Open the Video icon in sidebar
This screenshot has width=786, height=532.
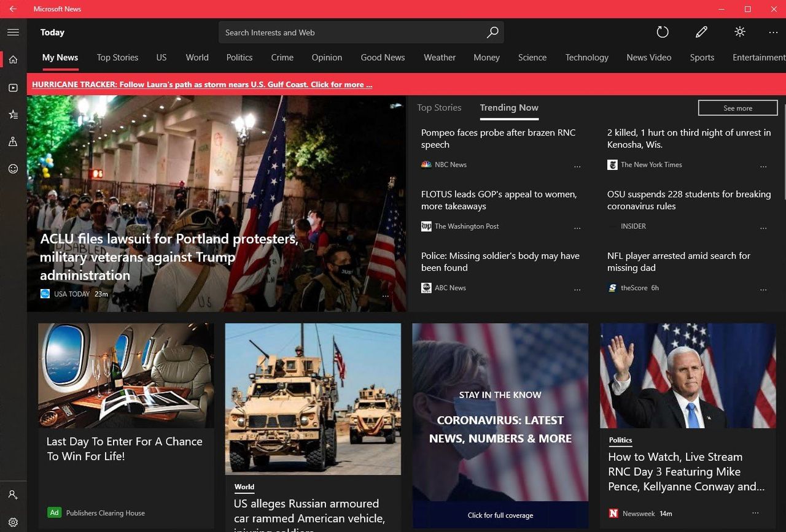[13, 88]
